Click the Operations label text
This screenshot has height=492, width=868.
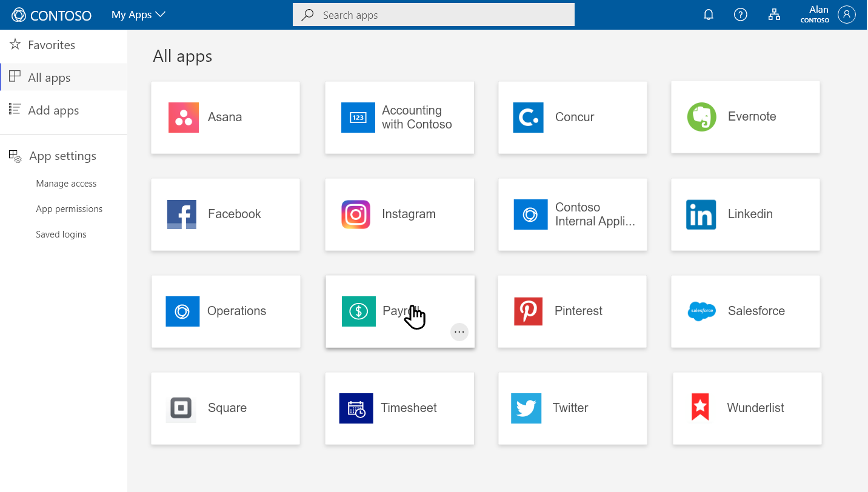click(x=236, y=311)
